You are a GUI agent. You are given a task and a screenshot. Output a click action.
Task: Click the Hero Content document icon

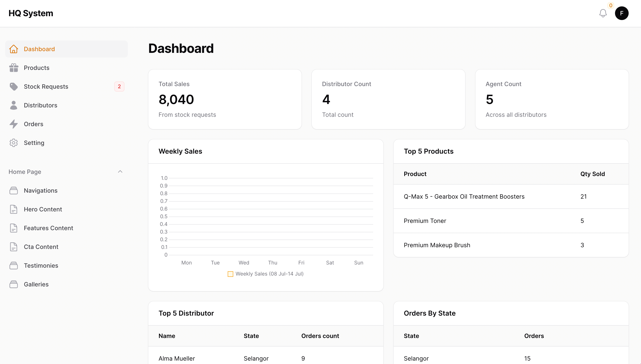[x=13, y=209]
